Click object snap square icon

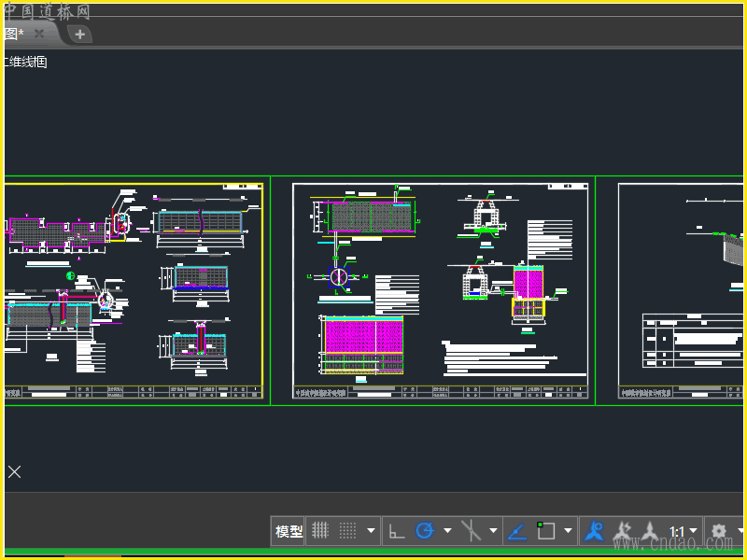tap(546, 531)
